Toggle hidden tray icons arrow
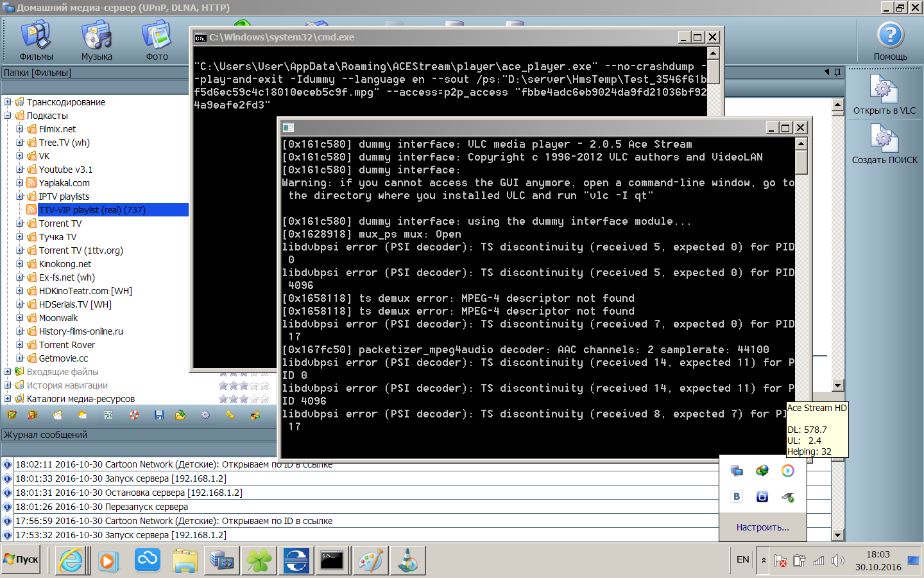Image resolution: width=924 pixels, height=578 pixels. [763, 560]
